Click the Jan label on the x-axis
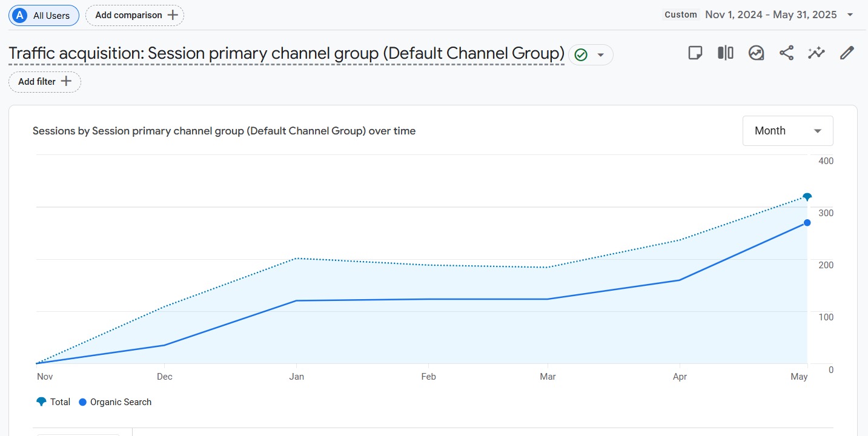The image size is (868, 436). pyautogui.click(x=296, y=377)
